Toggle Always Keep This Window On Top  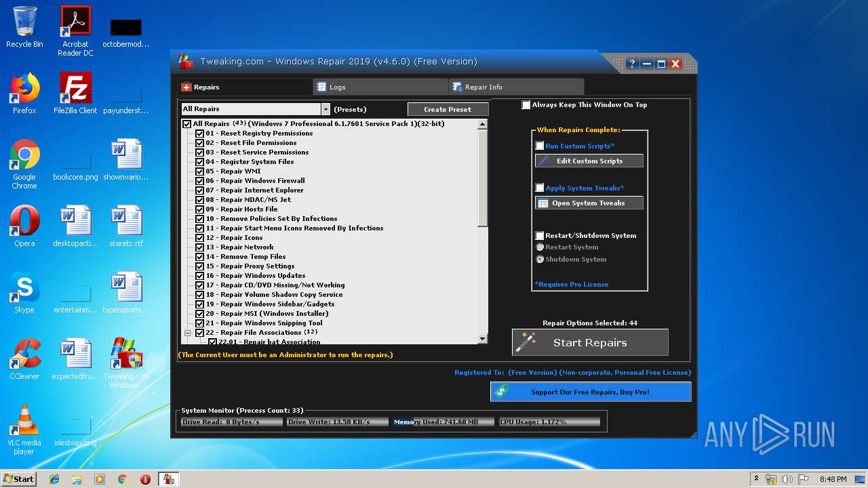[x=526, y=105]
